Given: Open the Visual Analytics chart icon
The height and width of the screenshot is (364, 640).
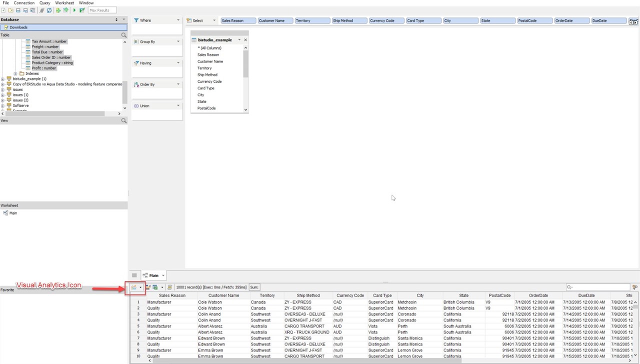Looking at the screenshot, I should [133, 287].
